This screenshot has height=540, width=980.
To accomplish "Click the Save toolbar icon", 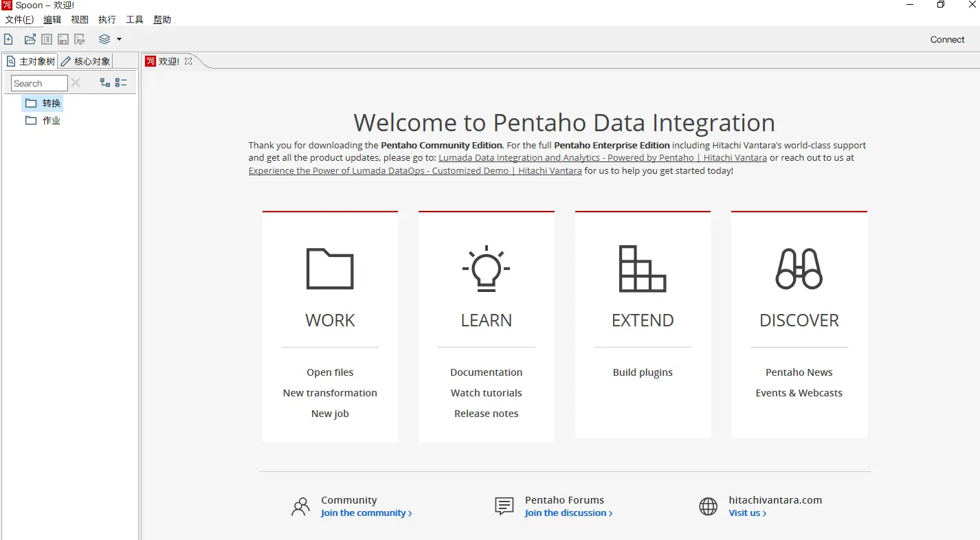I will pyautogui.click(x=63, y=39).
